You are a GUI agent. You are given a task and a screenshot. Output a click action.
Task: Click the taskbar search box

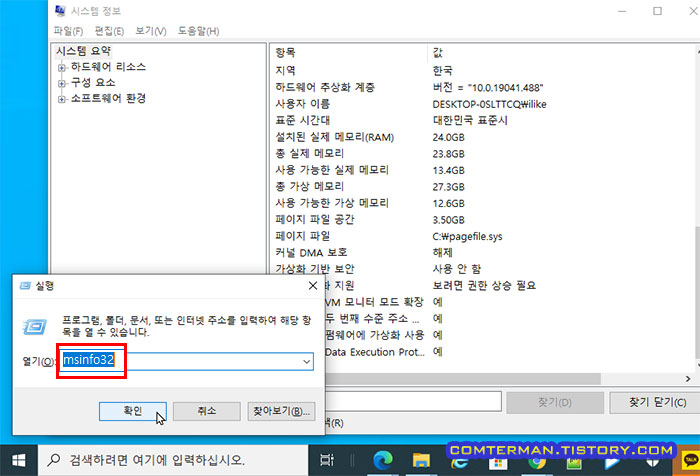(173, 460)
